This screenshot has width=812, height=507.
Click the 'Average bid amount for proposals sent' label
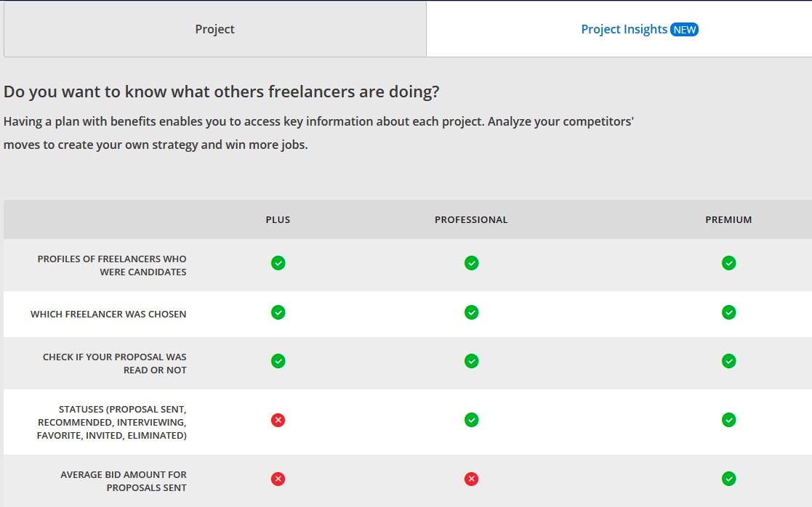click(124, 481)
